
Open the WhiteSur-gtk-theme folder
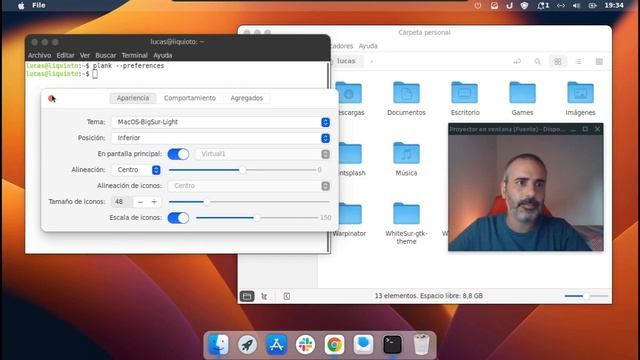pyautogui.click(x=406, y=223)
